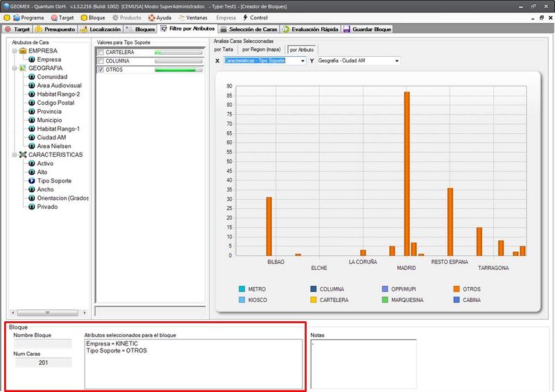
Task: Select the Provincia attribute icon
Action: point(32,112)
